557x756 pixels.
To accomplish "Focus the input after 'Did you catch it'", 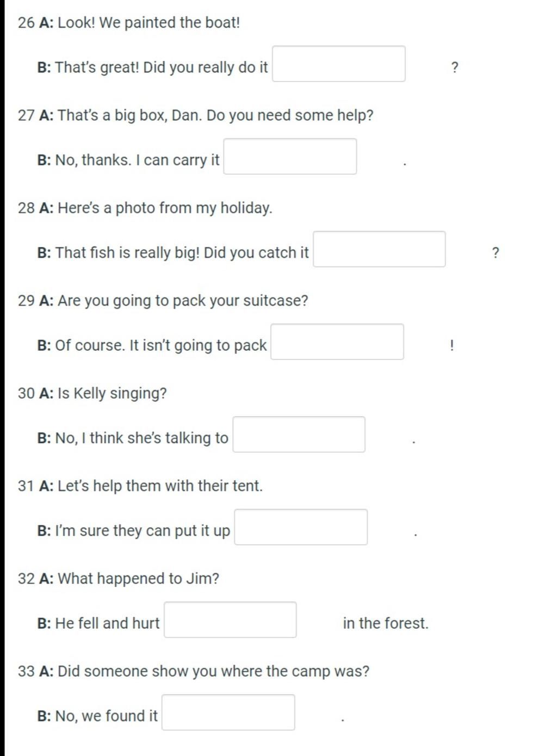I will 379,249.
